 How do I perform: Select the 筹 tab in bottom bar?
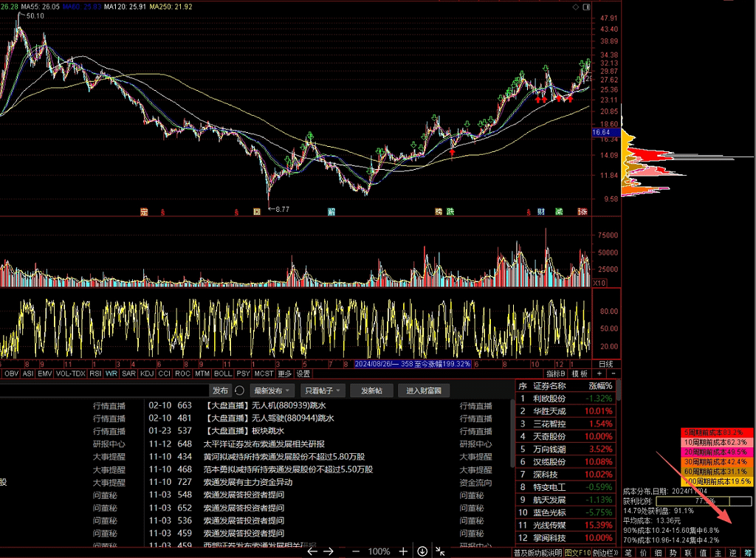pos(749,552)
